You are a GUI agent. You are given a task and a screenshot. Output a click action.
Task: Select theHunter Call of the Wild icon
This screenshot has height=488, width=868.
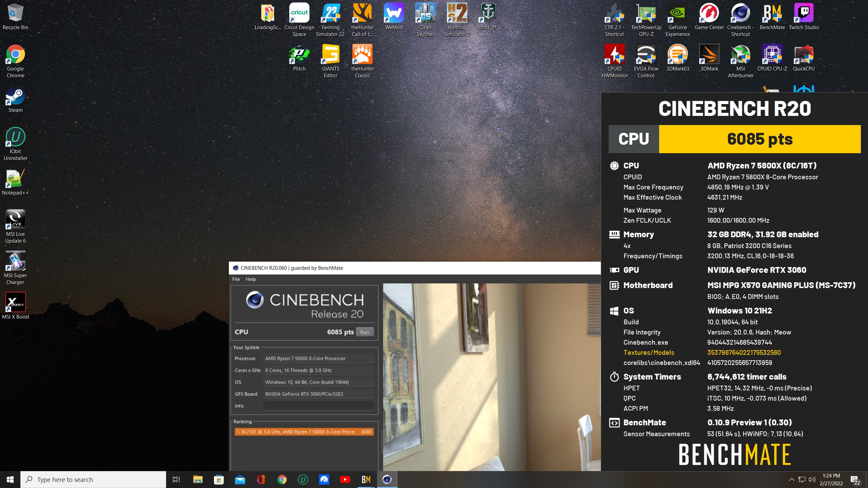click(362, 20)
